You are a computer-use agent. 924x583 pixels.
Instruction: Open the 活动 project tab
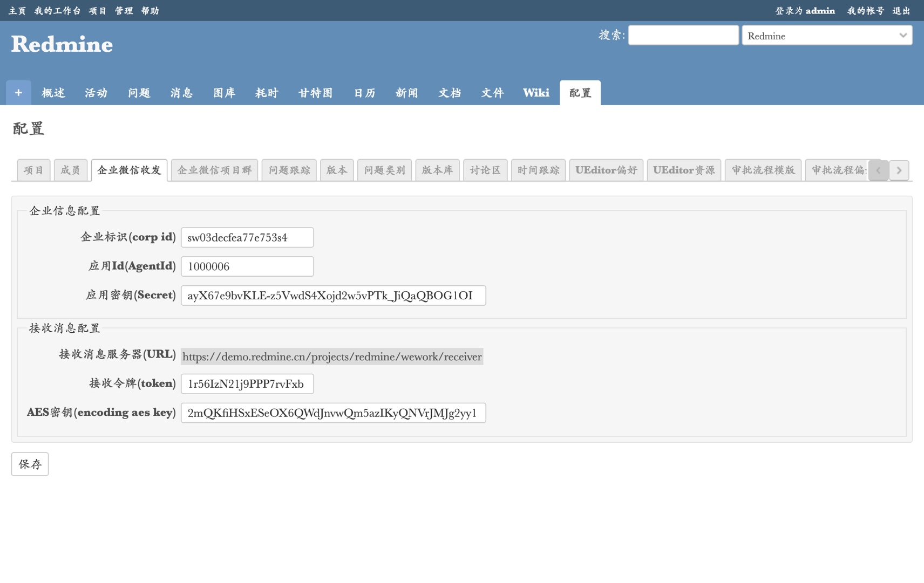click(96, 93)
